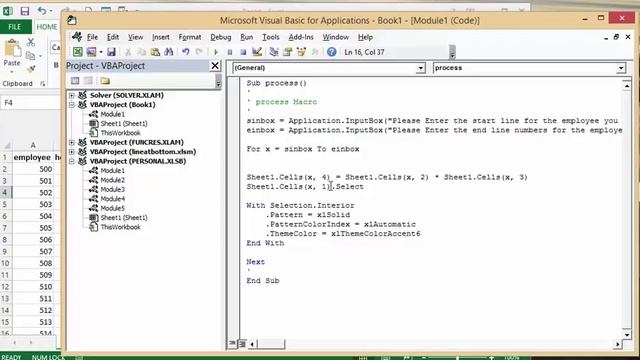
Task: Click Excel row header 10
Action: (5, 263)
